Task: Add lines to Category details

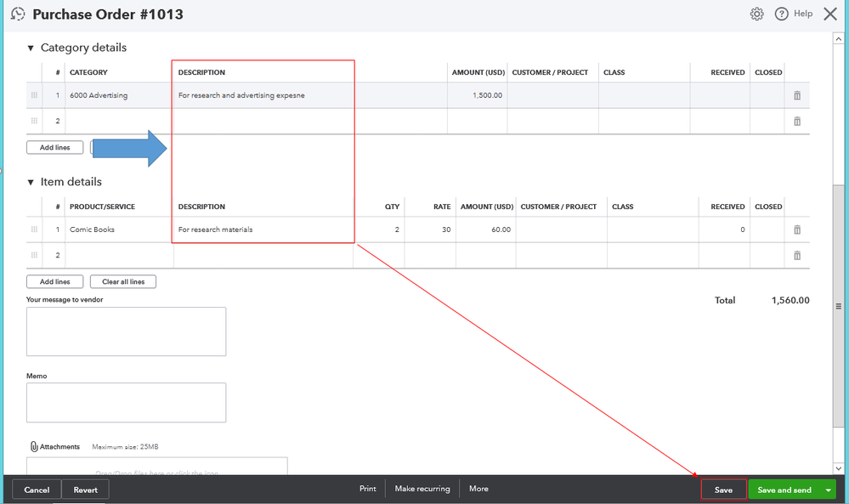Action: click(54, 147)
